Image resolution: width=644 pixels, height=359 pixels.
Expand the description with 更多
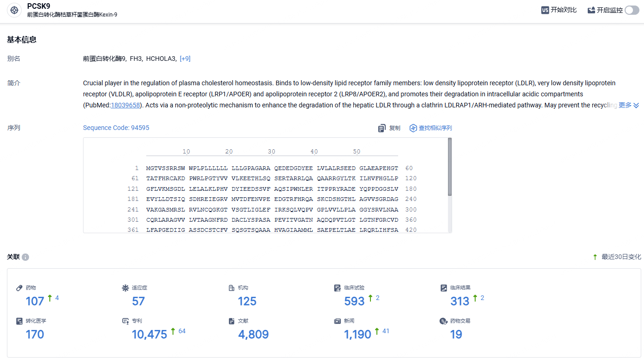point(629,105)
